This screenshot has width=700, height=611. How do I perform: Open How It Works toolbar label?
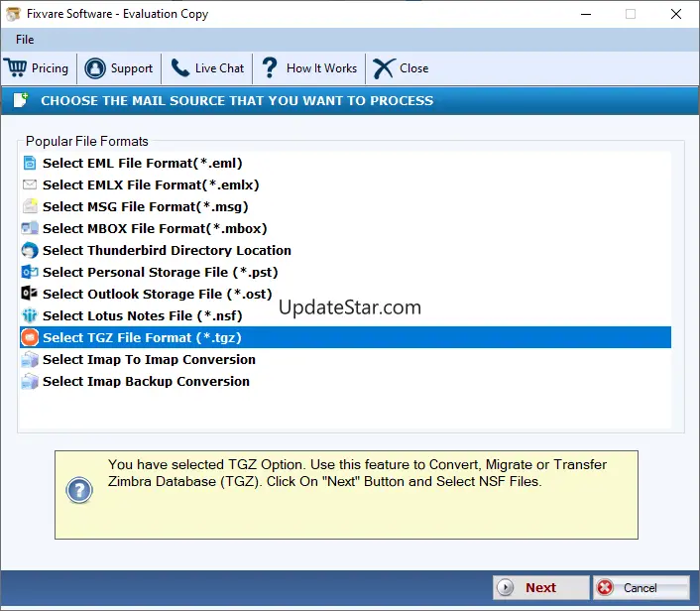pyautogui.click(x=321, y=68)
